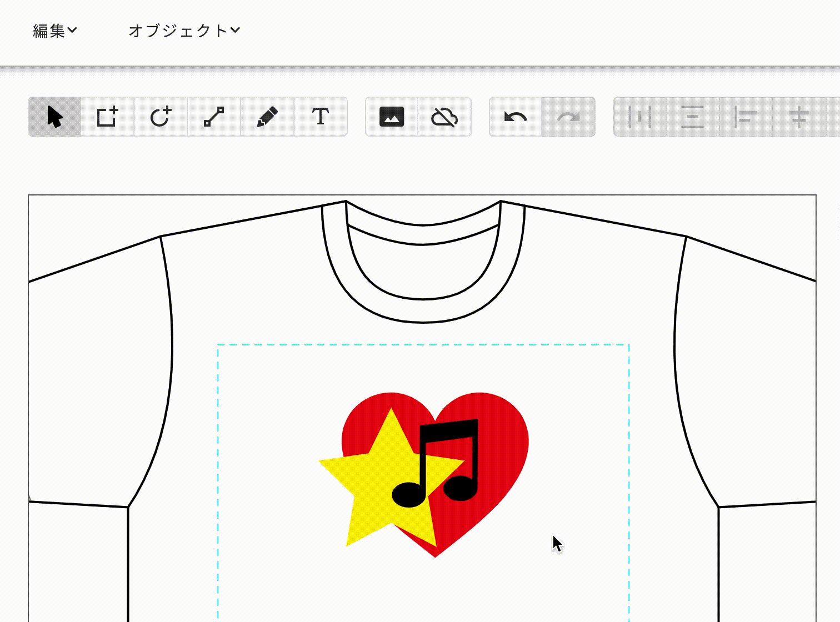Undo the last action
Viewport: 840px width, 622px height.
[516, 117]
